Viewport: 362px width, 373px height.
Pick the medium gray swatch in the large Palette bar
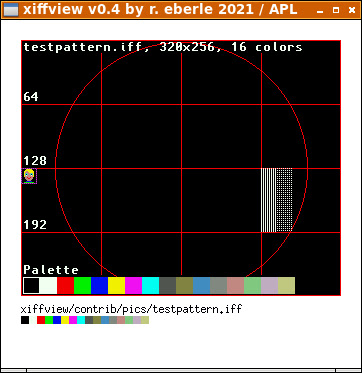[x=218, y=286]
